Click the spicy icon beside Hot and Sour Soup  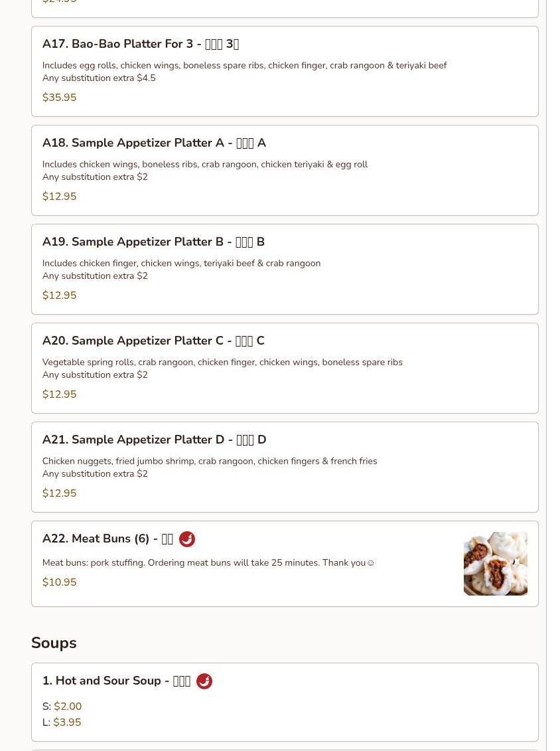tap(204, 681)
